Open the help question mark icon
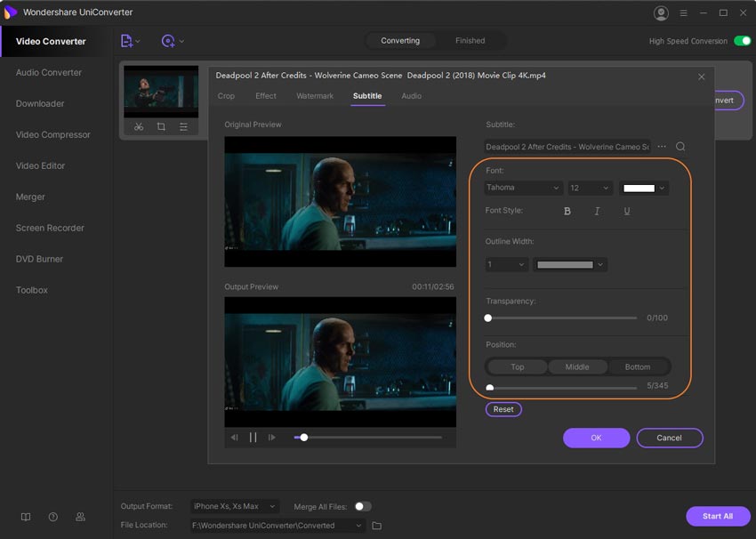This screenshot has width=756, height=539. [53, 517]
